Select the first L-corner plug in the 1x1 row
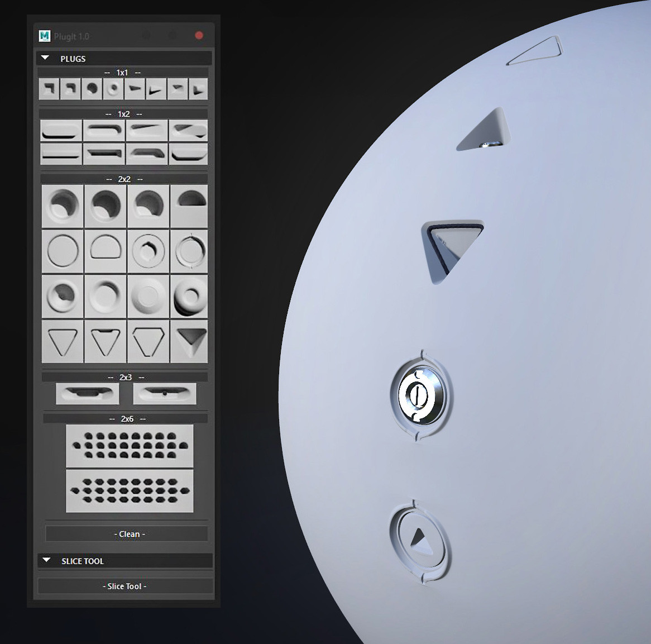651x644 pixels. coord(48,89)
